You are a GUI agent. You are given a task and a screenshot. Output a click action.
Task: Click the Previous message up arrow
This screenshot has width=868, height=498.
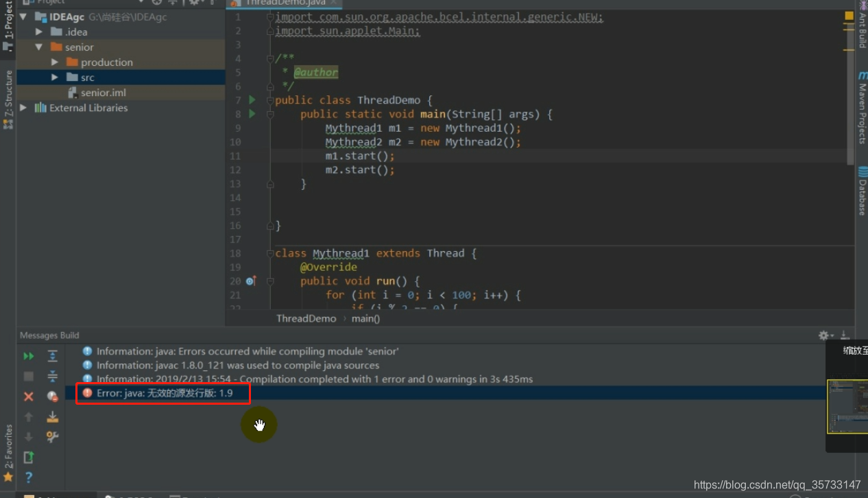click(x=28, y=416)
